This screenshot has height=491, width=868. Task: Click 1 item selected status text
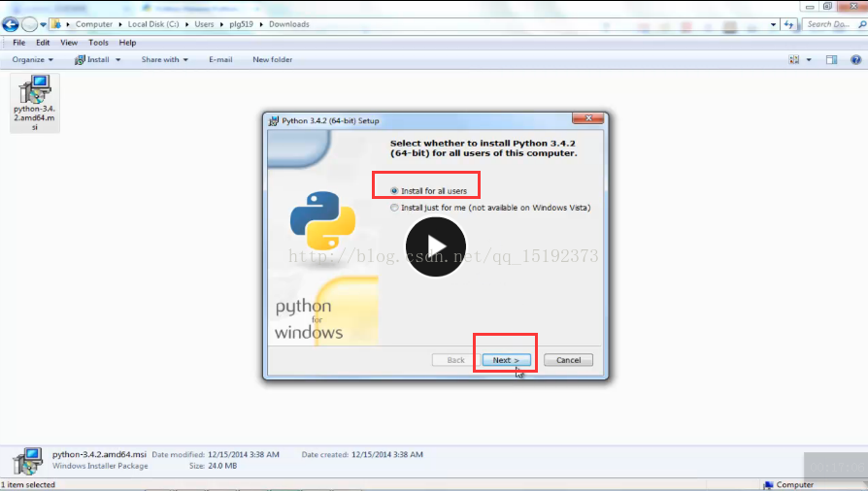pos(28,485)
